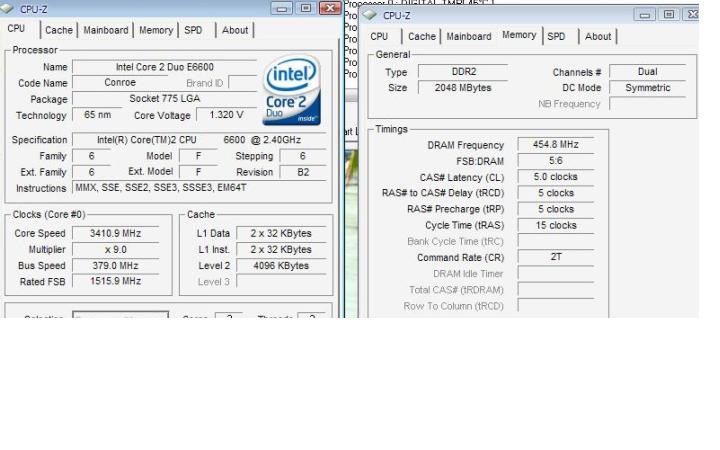The width and height of the screenshot is (720, 450).
Task: Click the Cycle Time (tRAS) value '15 clocks'
Action: (556, 225)
